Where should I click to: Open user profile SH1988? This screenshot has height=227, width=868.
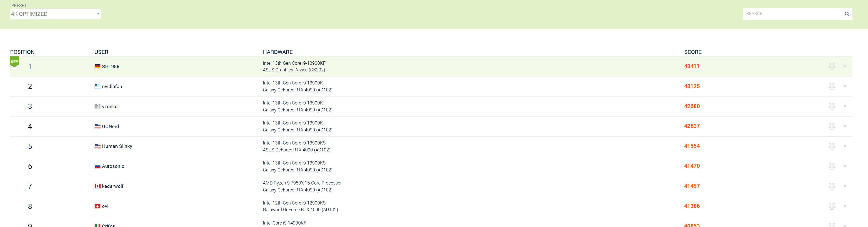[111, 66]
